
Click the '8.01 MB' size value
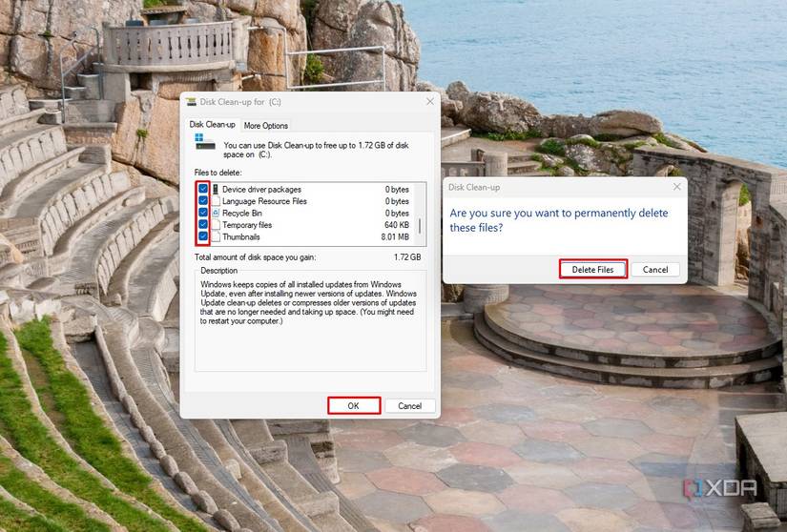coord(395,236)
